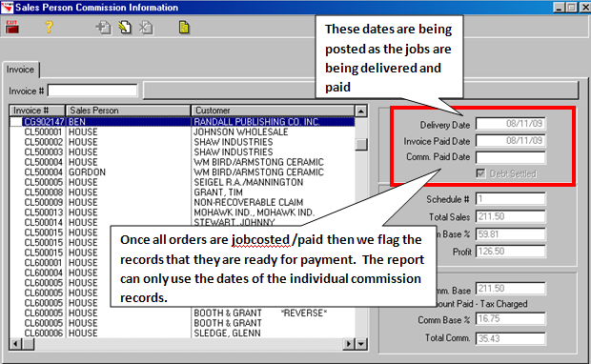Click the Comm Base % field showing 16.75
The image size is (591, 364).
[x=510, y=319]
